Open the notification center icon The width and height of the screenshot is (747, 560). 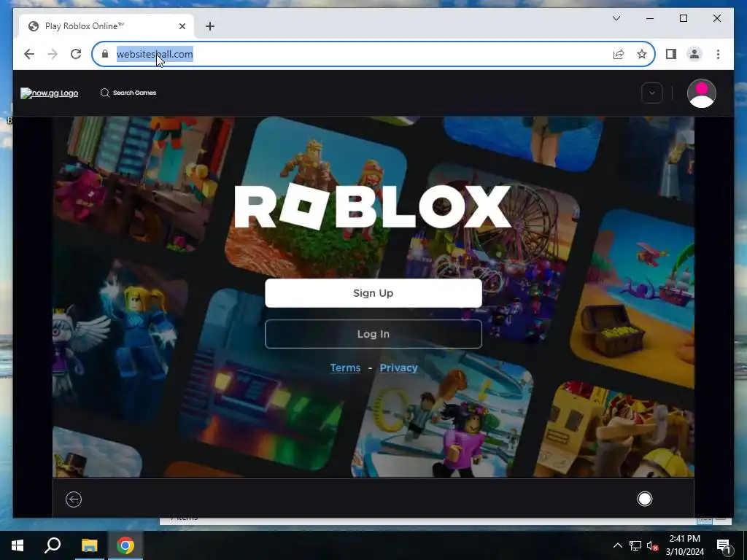click(x=724, y=545)
